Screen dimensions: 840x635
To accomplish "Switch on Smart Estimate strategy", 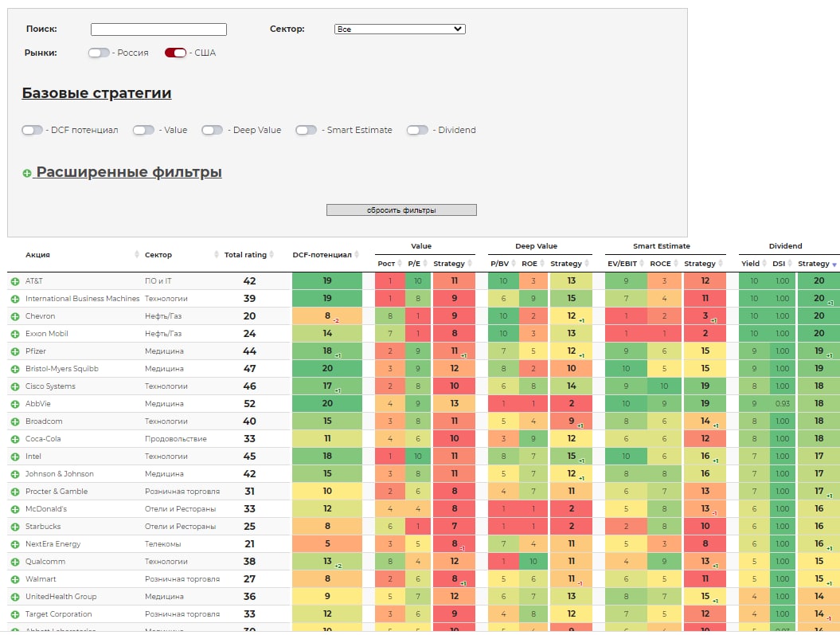I will (306, 130).
